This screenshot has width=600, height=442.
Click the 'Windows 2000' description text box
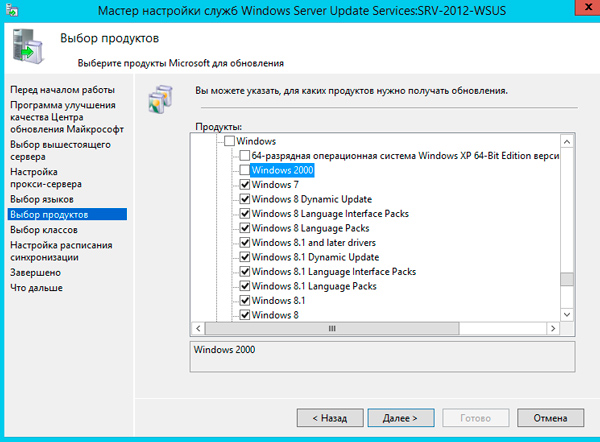tap(382, 357)
